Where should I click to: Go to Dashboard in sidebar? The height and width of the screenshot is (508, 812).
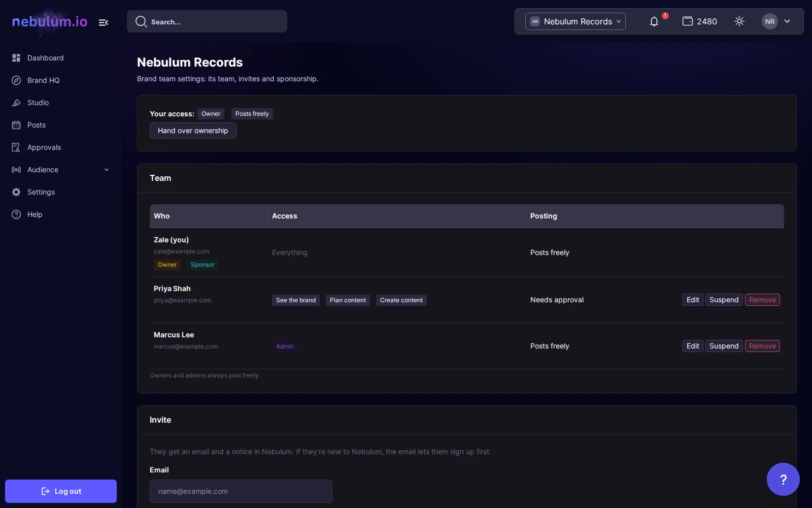61,58
